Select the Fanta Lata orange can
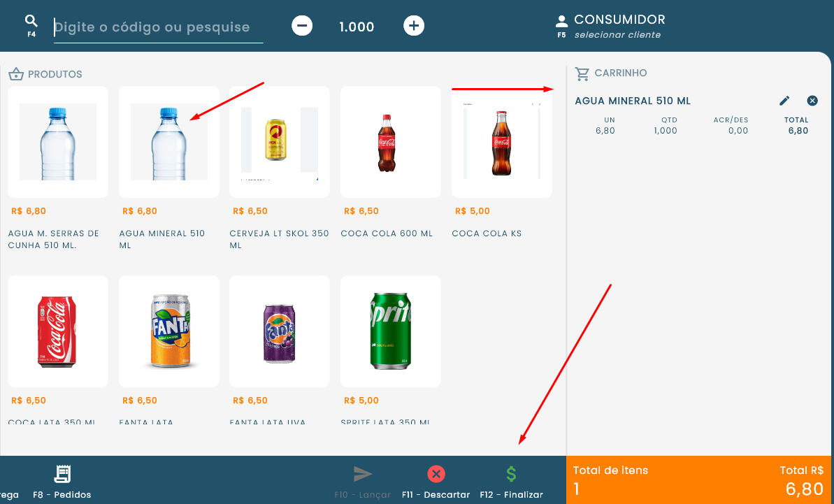The image size is (834, 504). click(x=168, y=331)
